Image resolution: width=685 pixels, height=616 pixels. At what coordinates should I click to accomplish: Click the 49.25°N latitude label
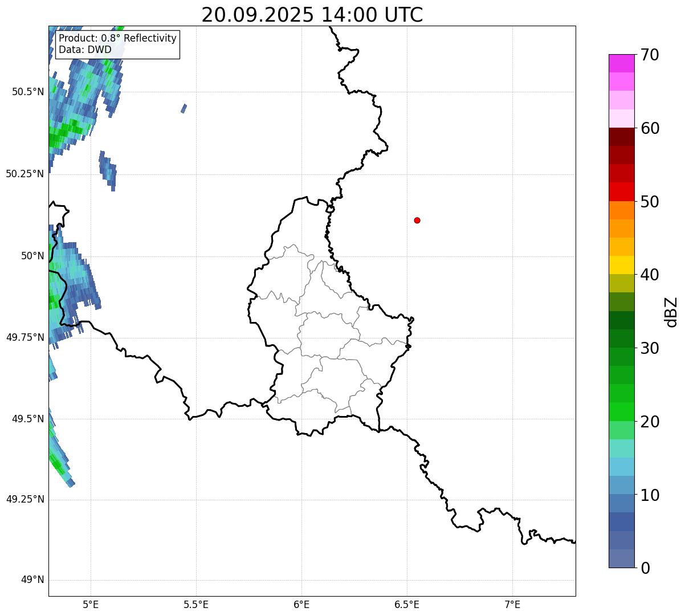[25, 499]
